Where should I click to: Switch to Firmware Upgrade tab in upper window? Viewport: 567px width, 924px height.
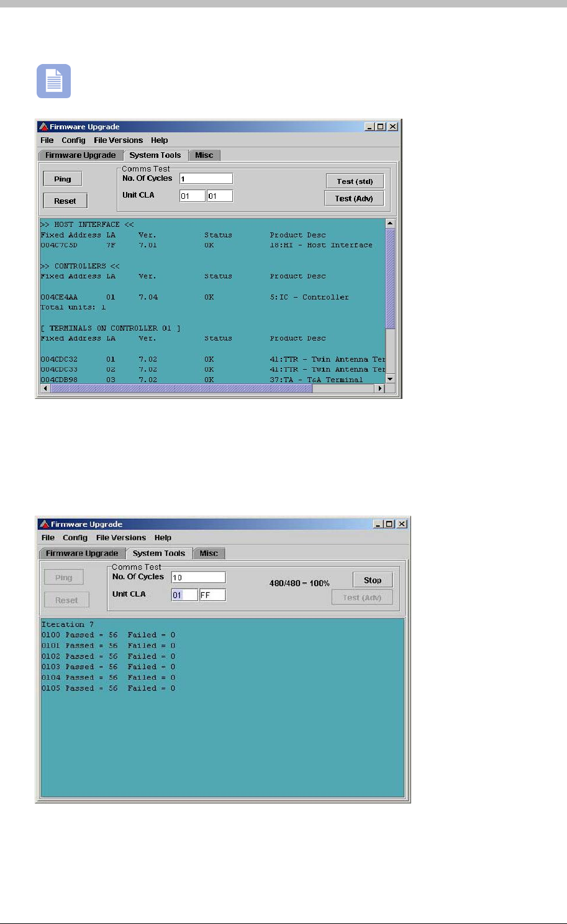pos(80,155)
